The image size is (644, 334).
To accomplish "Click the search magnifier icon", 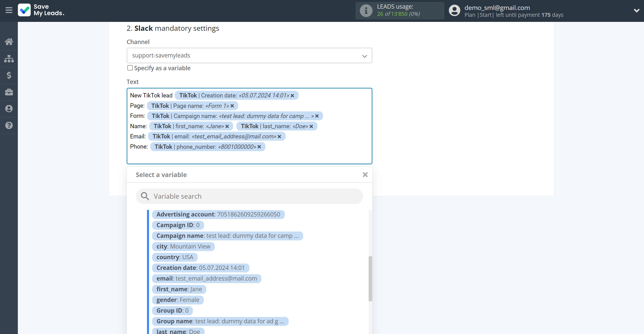I will coord(145,196).
